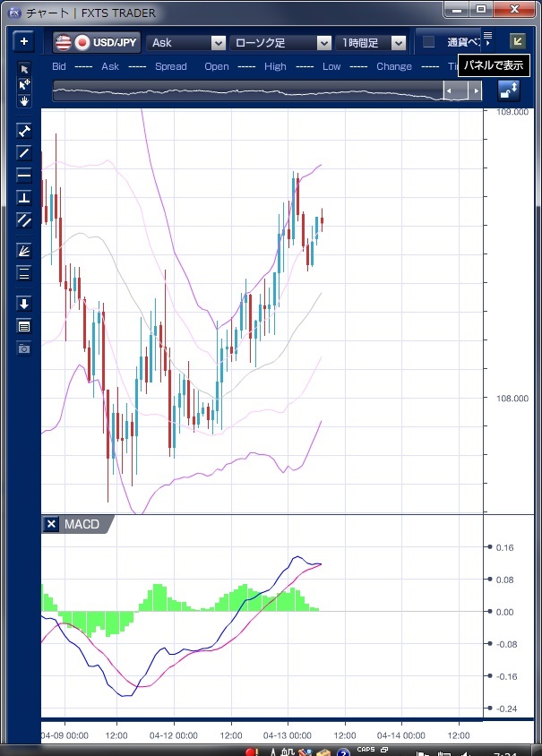
Task: Select the arrow pointer tool
Action: tap(24, 69)
